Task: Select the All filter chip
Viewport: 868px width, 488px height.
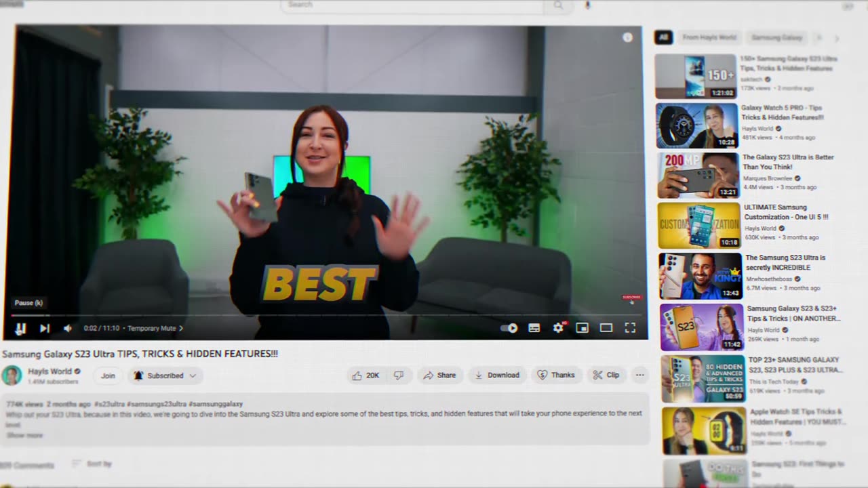Action: pos(663,38)
